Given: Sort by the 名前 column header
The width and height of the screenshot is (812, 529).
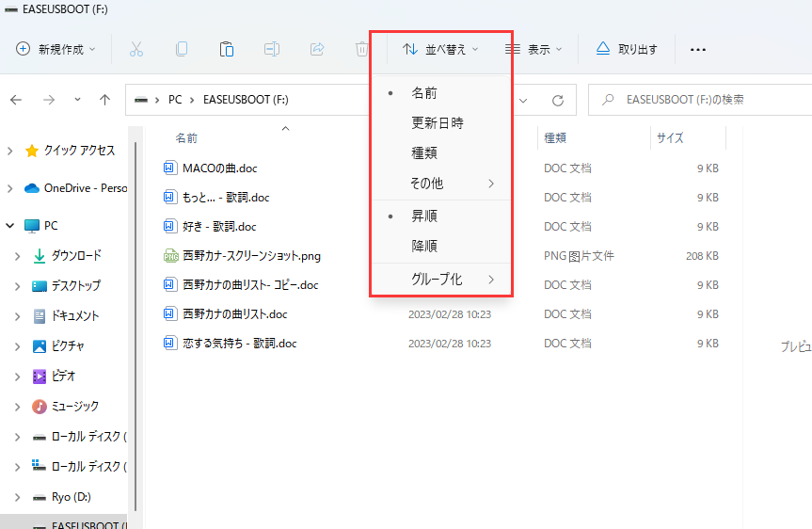Looking at the screenshot, I should tap(186, 137).
